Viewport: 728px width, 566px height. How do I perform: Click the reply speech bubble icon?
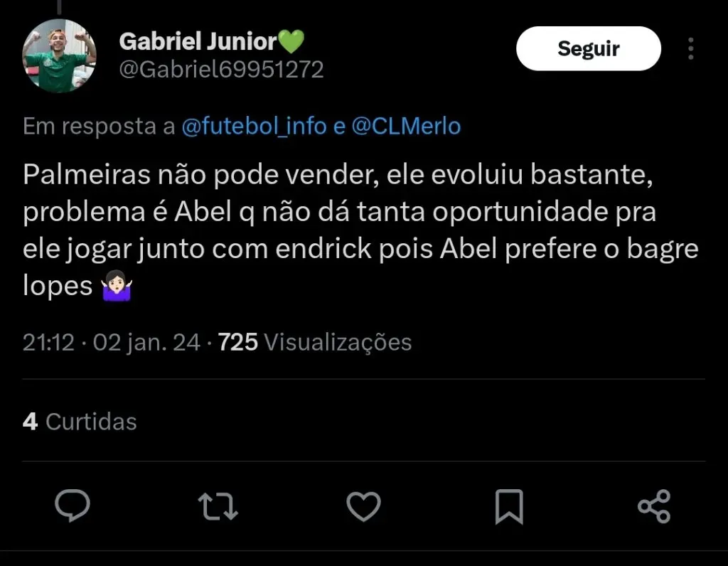[73, 506]
